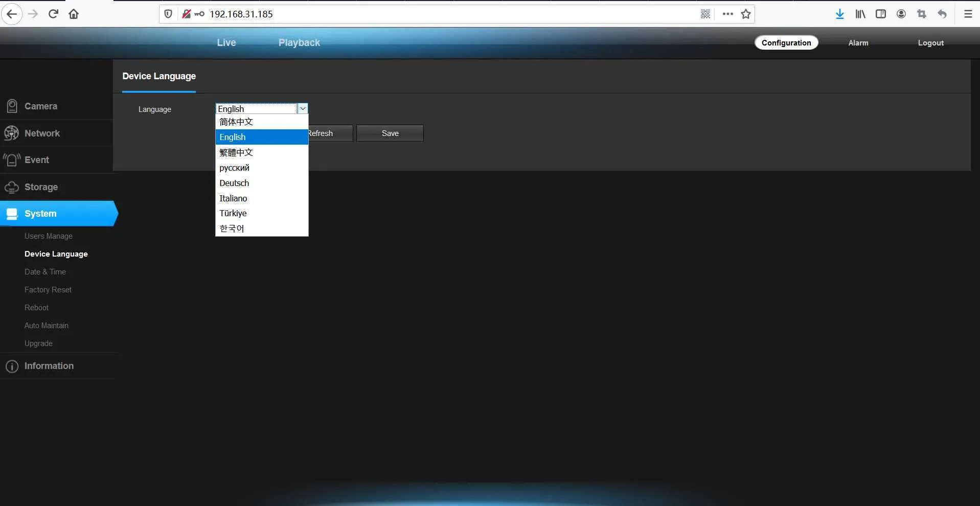Screen dimensions: 980x506
Task: Open the tracking protection shield icon
Action: click(x=168, y=14)
